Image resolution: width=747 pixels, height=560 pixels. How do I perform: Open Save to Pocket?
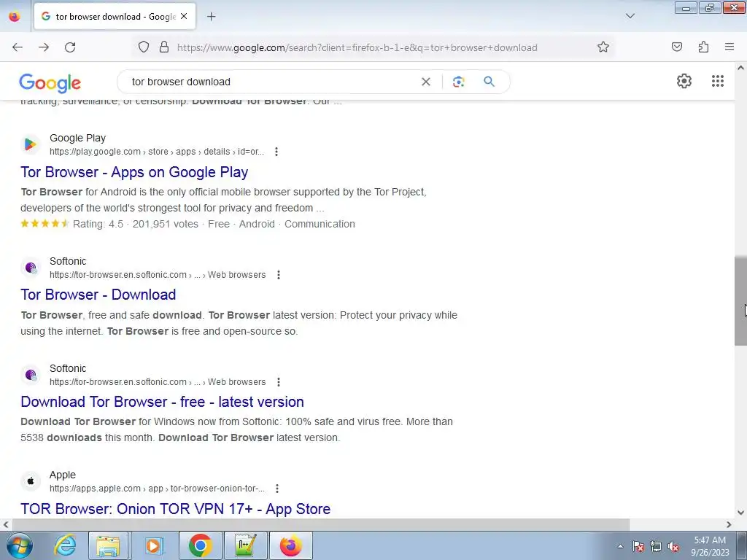[x=677, y=47]
